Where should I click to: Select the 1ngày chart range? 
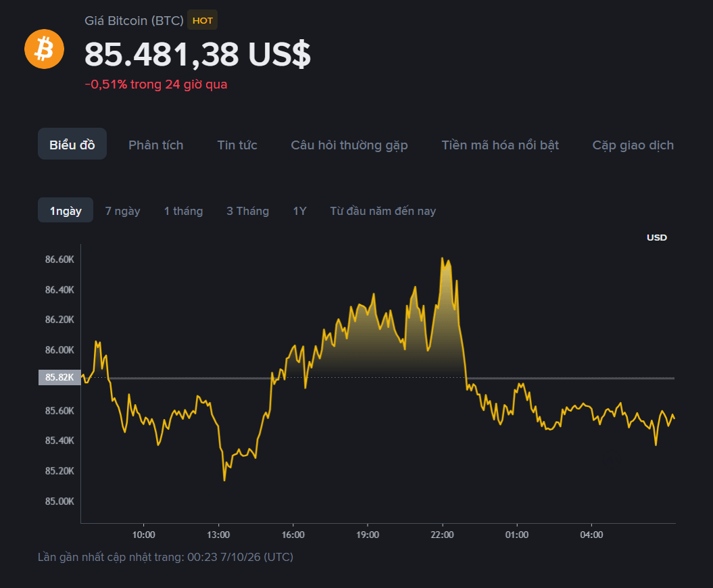coord(66,211)
